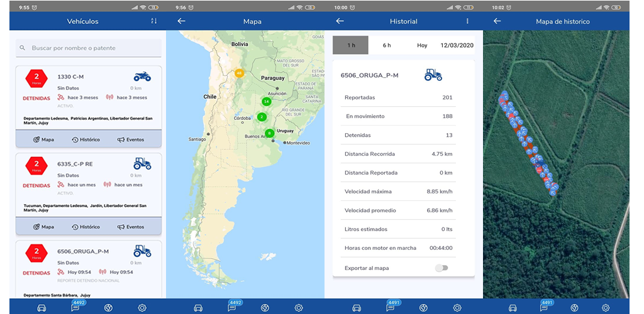The image size is (644, 314).
Task: Select the 'Velocidad máxima' value 8.85 km/h
Action: coord(440,192)
